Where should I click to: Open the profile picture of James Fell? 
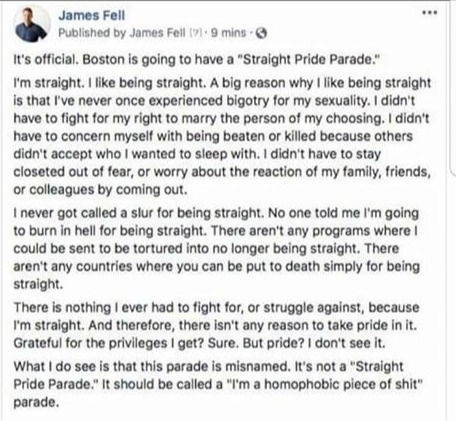pyautogui.click(x=31, y=24)
